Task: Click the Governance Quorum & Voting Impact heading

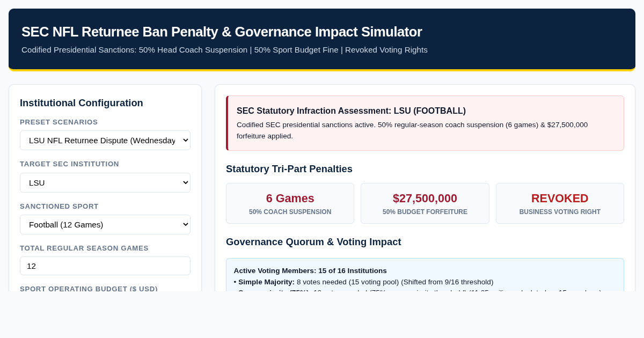Action: [x=313, y=242]
